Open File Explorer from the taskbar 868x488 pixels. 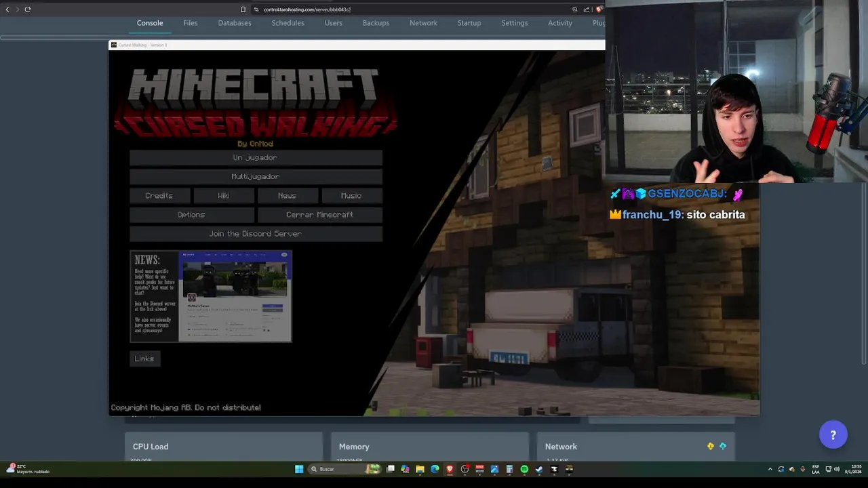[420, 469]
